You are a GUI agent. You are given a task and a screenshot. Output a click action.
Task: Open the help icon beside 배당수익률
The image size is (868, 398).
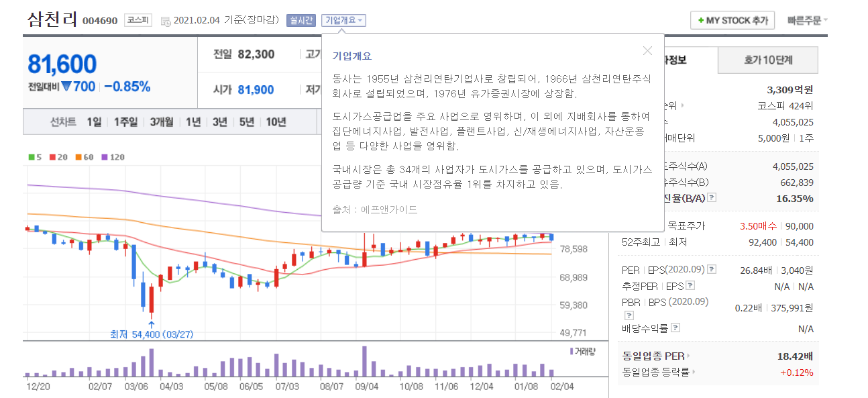(x=675, y=328)
